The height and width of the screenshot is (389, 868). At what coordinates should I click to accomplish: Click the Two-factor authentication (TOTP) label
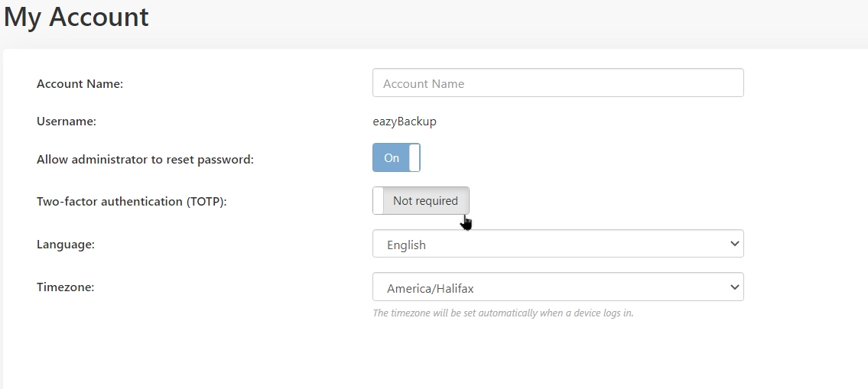132,202
